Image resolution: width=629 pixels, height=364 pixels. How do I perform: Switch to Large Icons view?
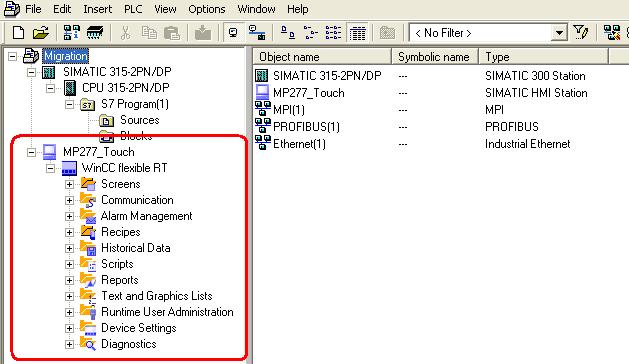(x=288, y=33)
